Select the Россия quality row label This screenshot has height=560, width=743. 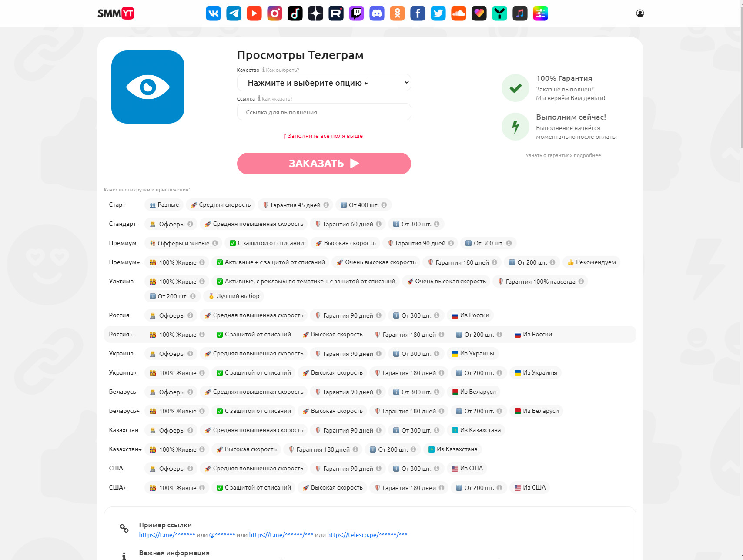[119, 315]
